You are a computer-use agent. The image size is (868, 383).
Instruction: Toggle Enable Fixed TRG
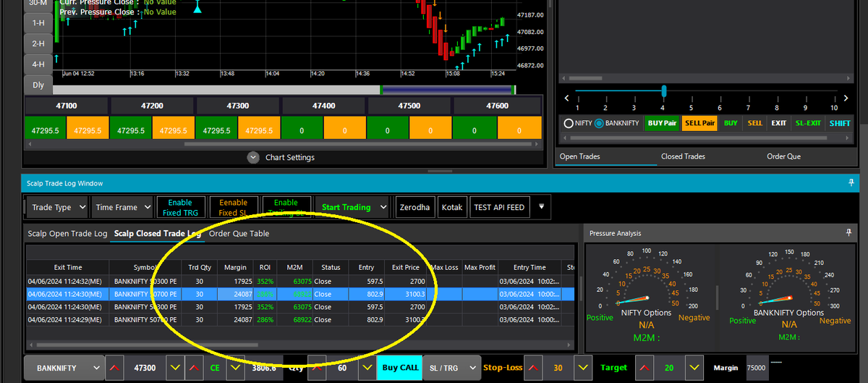coord(180,207)
